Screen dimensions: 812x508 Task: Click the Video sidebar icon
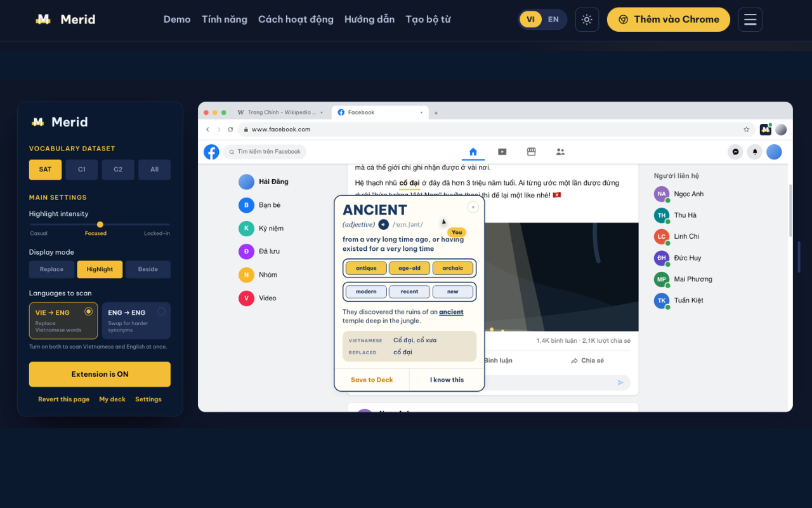click(x=246, y=298)
